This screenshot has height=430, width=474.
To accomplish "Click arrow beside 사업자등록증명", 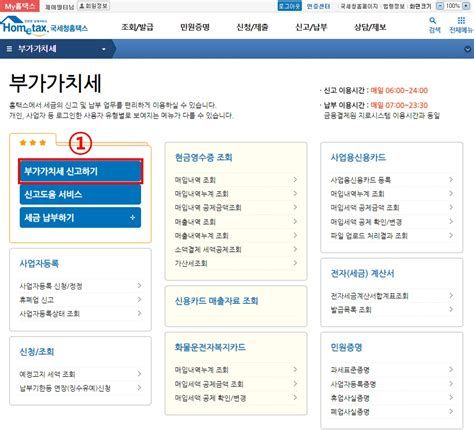I will click(451, 384).
